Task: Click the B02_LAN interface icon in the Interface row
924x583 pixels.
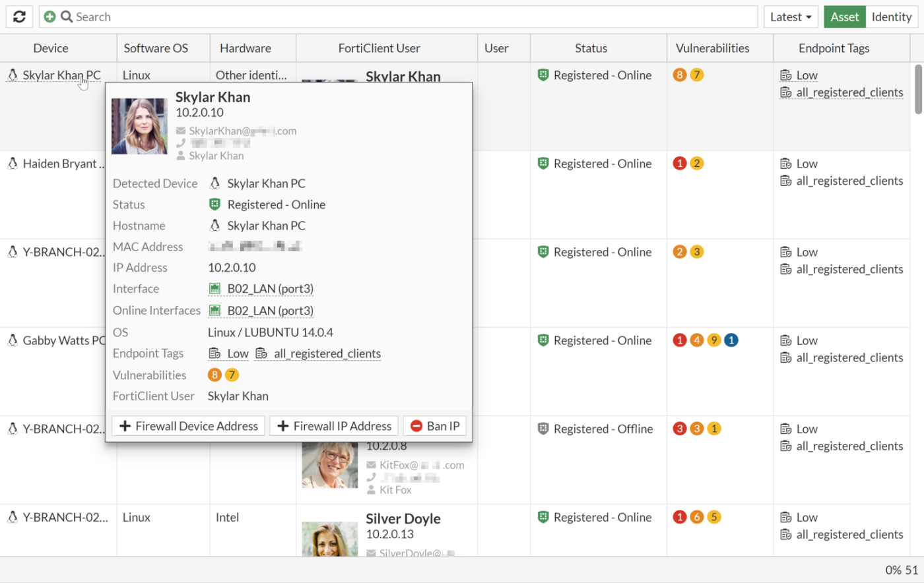Action: (214, 289)
